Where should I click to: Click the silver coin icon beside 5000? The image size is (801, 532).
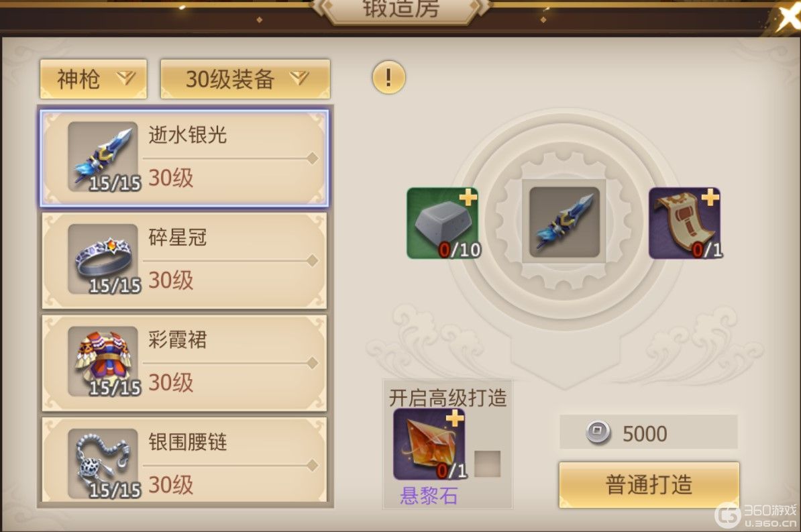coord(598,432)
